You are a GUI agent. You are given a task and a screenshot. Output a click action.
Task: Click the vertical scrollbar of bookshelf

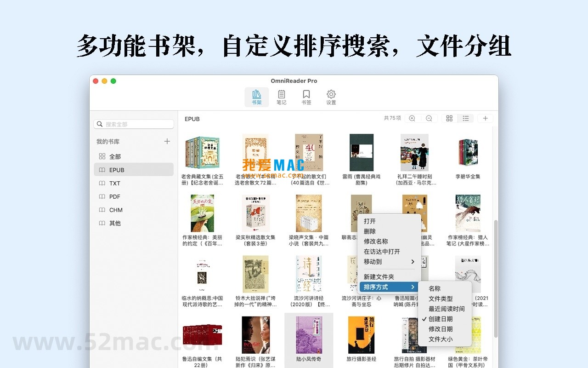pyautogui.click(x=495, y=276)
